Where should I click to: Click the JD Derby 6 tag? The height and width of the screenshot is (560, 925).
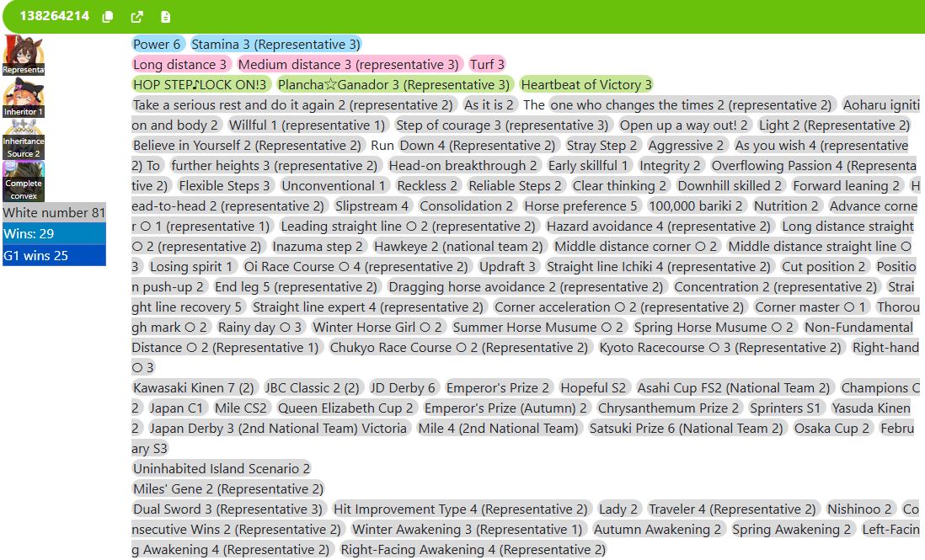tap(403, 388)
